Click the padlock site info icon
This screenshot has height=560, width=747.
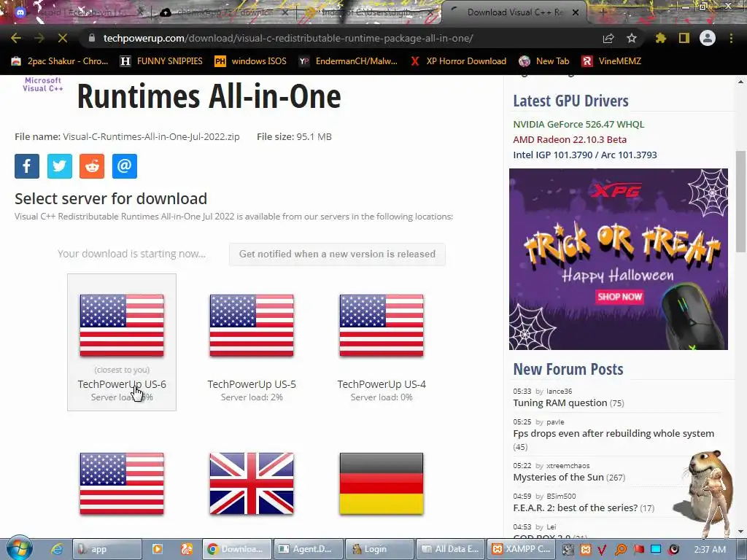coord(92,38)
